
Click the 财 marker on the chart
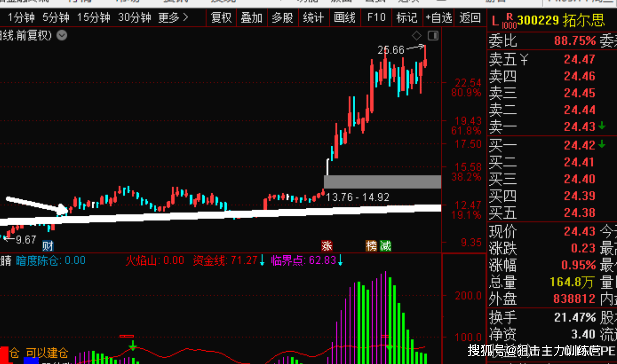pyautogui.click(x=48, y=246)
